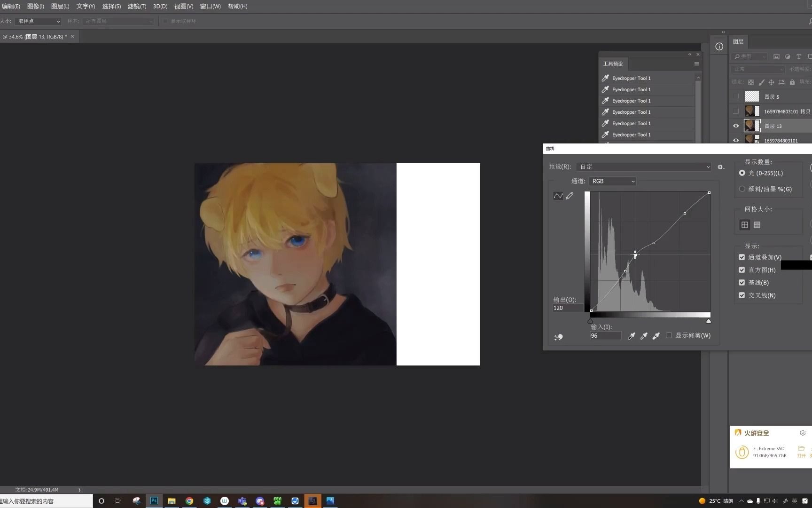This screenshot has width=812, height=508.
Task: Open Photoshop from the taskbar
Action: coord(154,501)
